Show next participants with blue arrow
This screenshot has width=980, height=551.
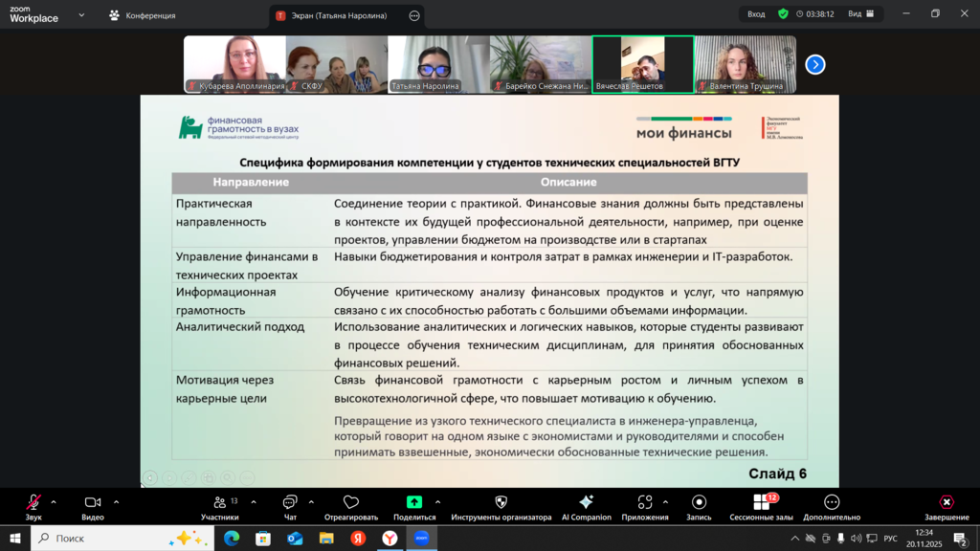(814, 64)
